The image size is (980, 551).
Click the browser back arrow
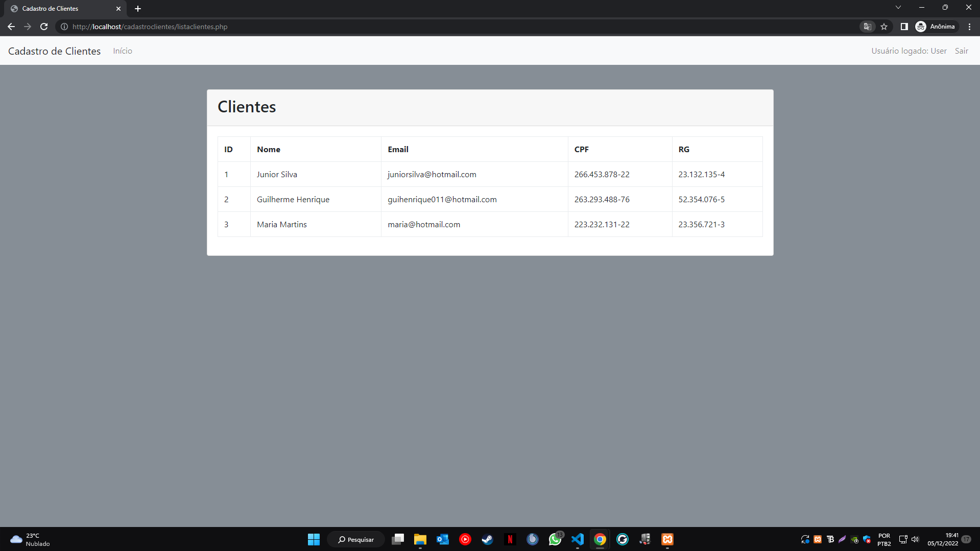point(11,27)
